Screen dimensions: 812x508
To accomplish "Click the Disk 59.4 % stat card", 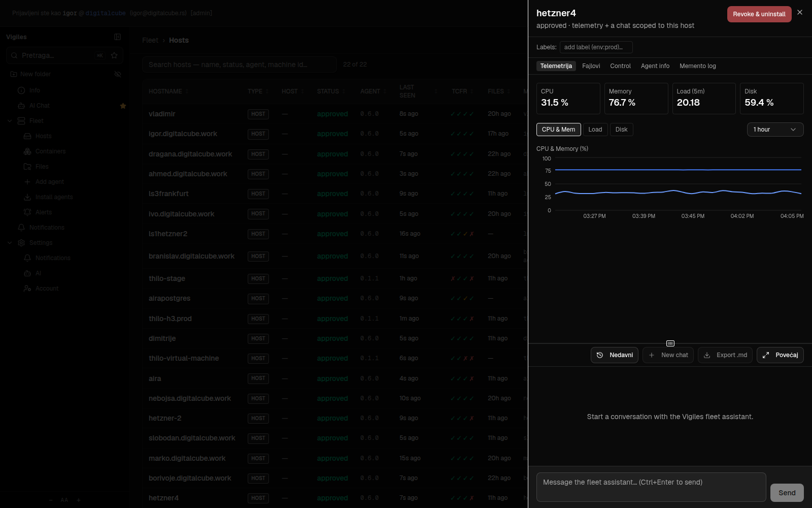I will click(772, 99).
